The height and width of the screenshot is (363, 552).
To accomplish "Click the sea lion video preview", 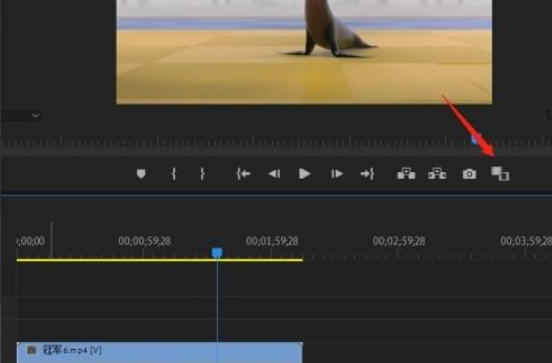I will 304,52.
